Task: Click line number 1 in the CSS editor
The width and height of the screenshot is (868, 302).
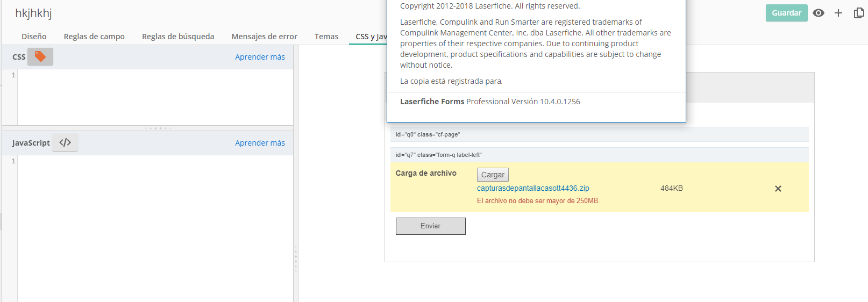Action: coord(13,75)
